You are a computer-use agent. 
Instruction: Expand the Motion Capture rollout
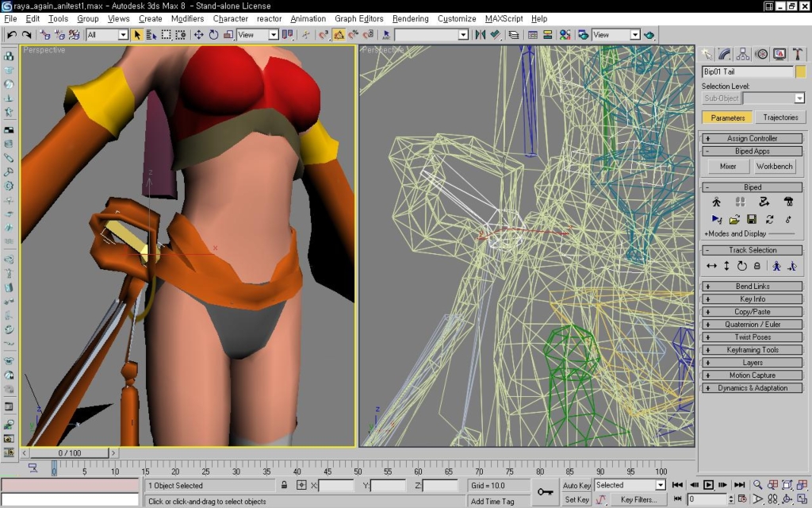(752, 375)
